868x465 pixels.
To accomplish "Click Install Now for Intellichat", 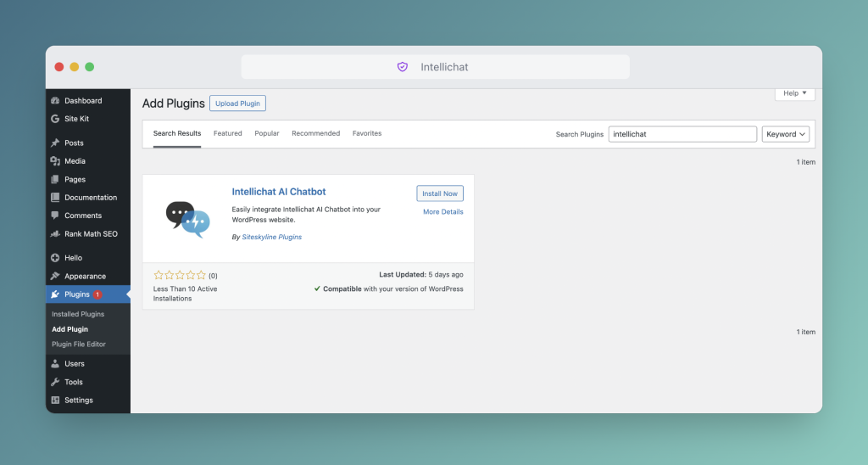I will pyautogui.click(x=440, y=193).
